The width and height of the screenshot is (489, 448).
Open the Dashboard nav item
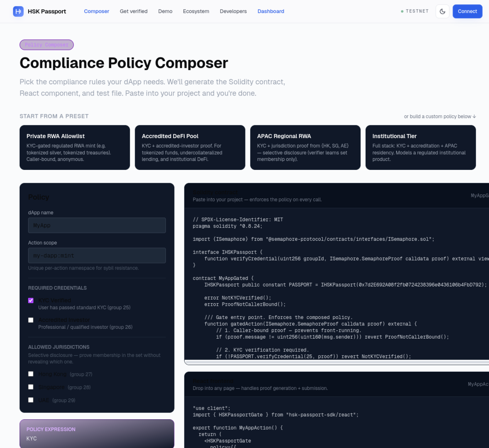(271, 11)
